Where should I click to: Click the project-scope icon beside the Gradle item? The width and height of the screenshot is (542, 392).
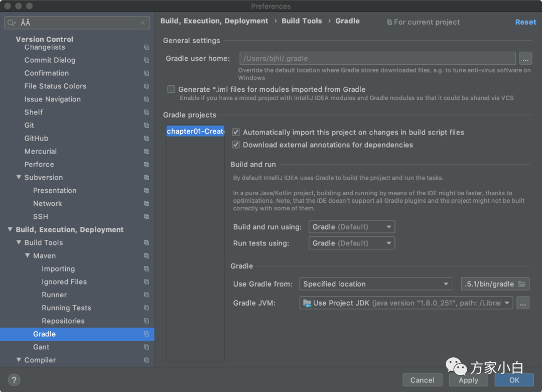click(x=147, y=334)
